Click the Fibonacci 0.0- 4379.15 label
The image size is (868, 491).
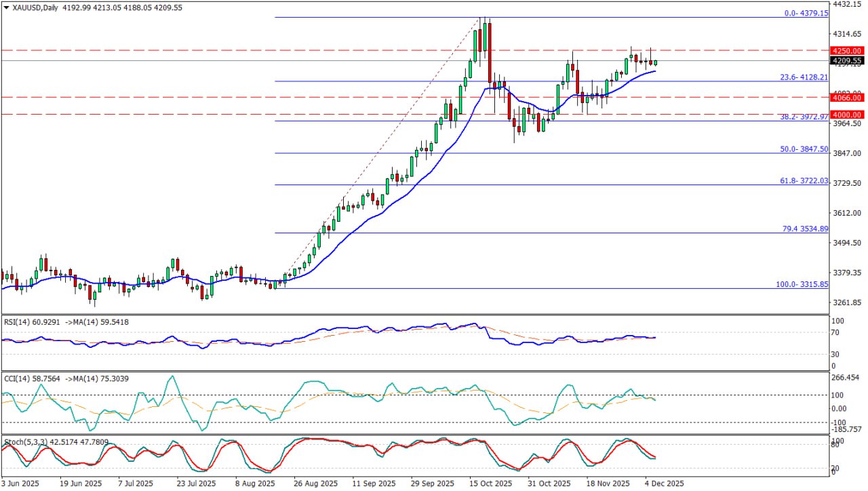pos(806,14)
